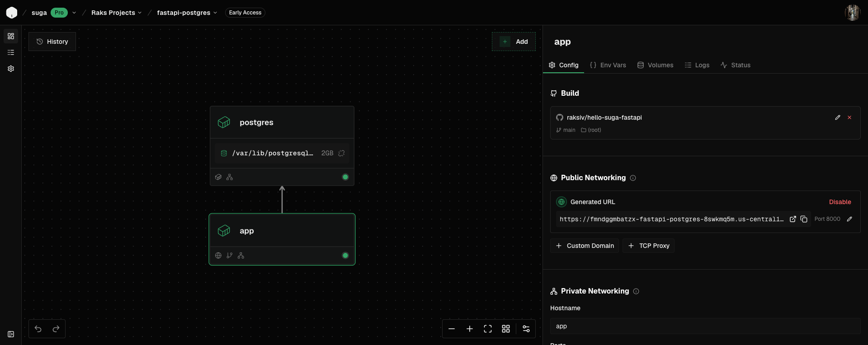Undo the last canvas change
This screenshot has width=868, height=345.
(38, 329)
